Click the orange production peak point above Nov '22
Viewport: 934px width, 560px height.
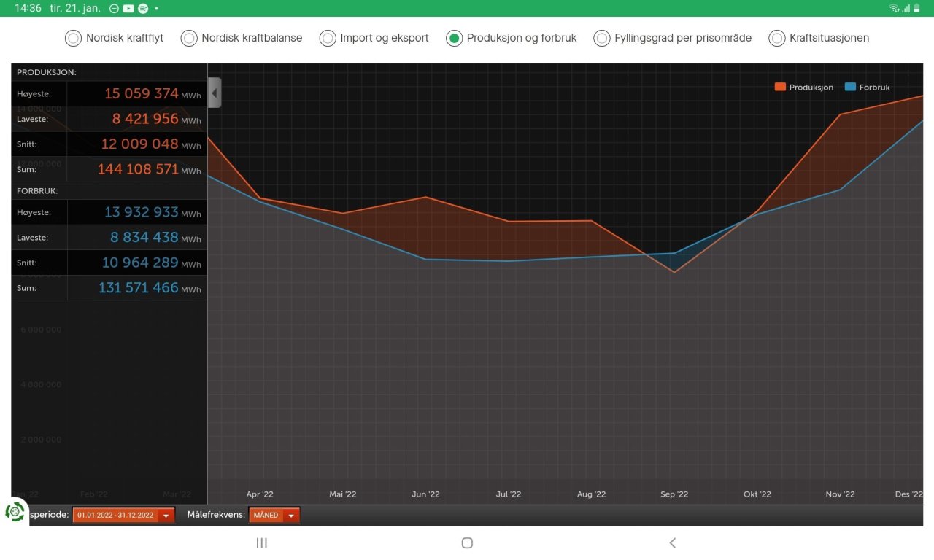point(840,114)
